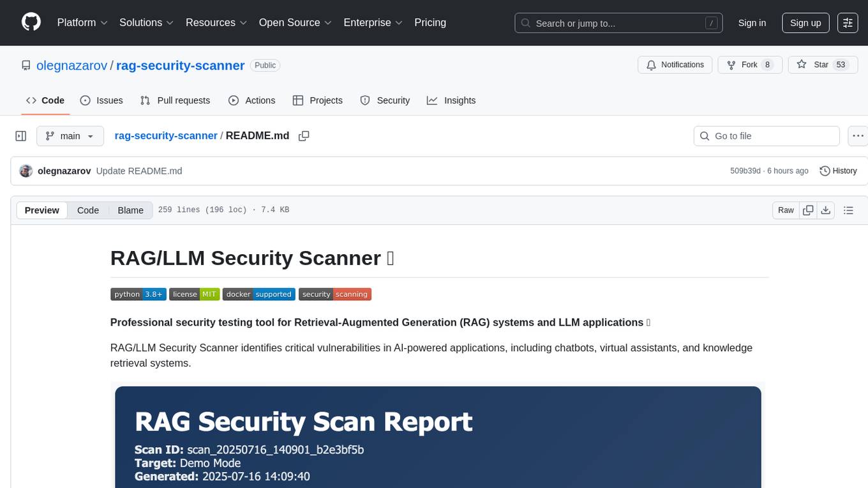Open the fork count 8

[767, 65]
